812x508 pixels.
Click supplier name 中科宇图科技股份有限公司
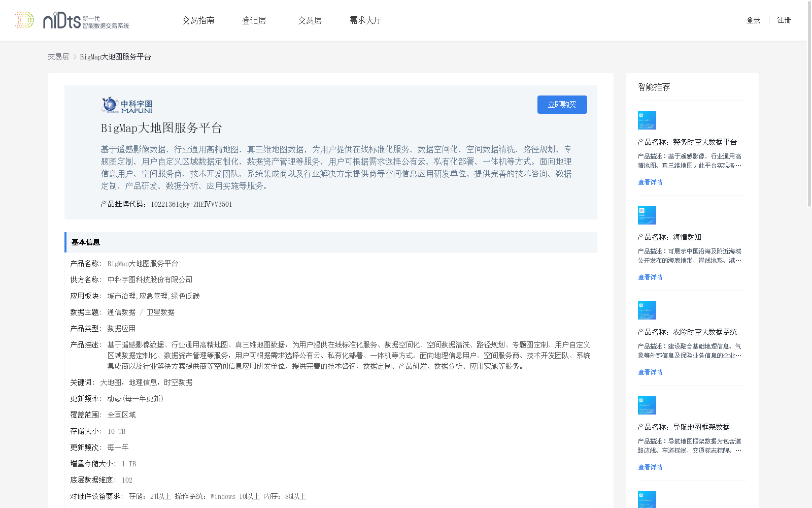coord(150,280)
